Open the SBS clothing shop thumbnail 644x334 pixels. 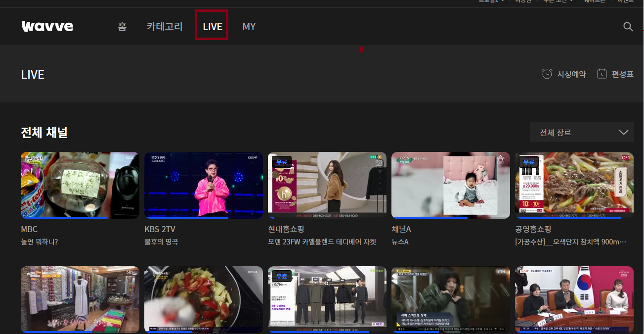point(80,300)
